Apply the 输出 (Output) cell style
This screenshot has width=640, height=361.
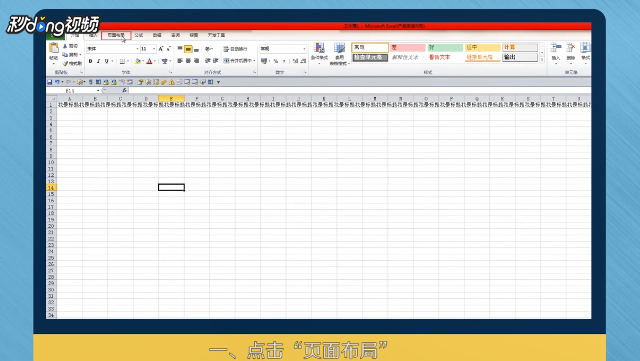pyautogui.click(x=520, y=57)
